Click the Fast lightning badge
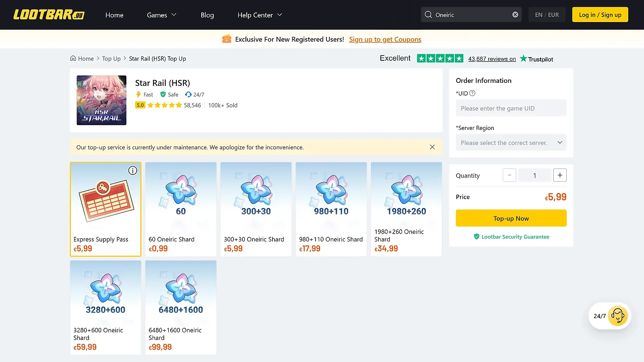The width and height of the screenshot is (644, 362). [x=144, y=95]
